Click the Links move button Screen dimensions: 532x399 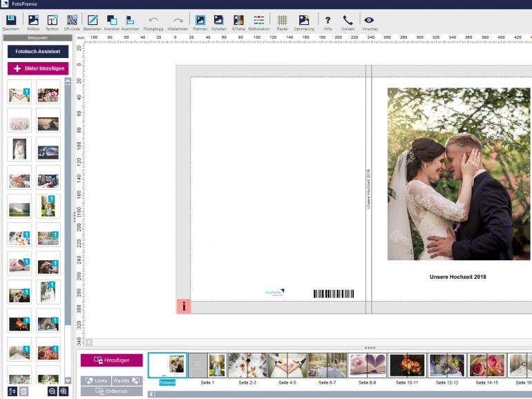(x=96, y=380)
